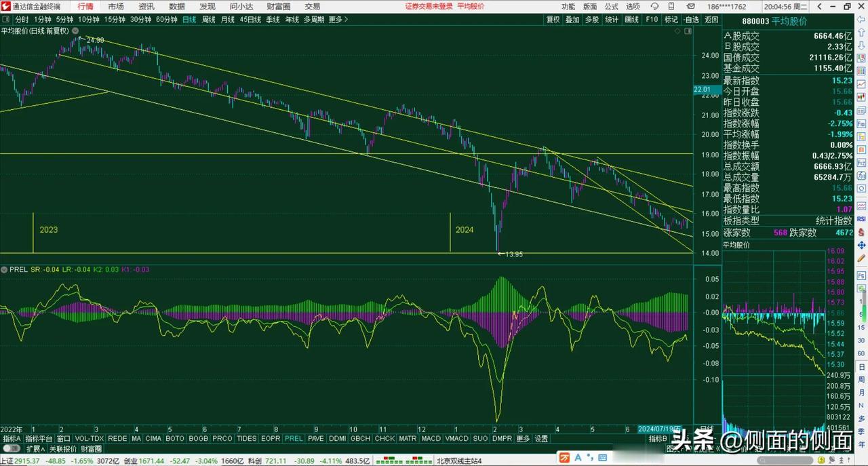Image resolution: width=868 pixels, height=466 pixels.
Task: Select the PREL indicator tab
Action: click(294, 439)
